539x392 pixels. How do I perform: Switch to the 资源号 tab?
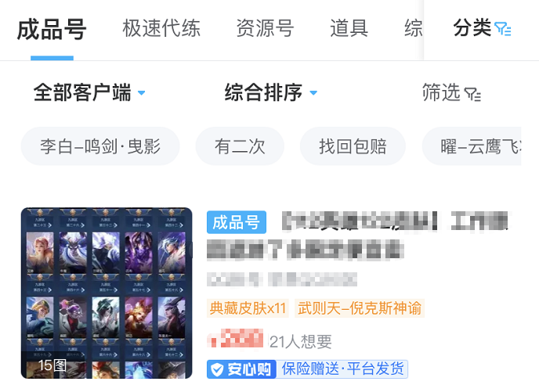pos(265,28)
